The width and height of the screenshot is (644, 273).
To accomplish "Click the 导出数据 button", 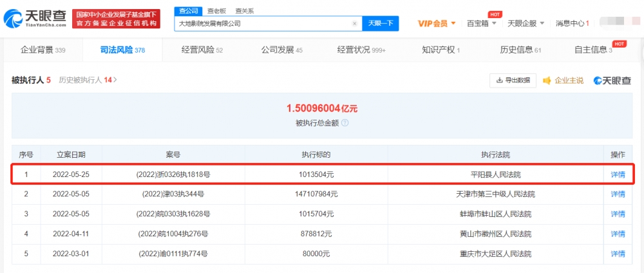I will click(513, 80).
